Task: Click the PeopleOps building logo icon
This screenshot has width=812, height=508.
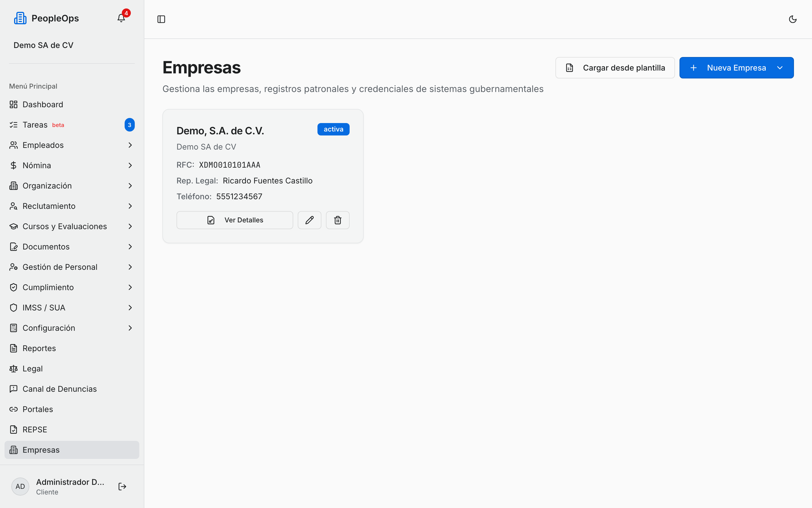Action: 20,18
